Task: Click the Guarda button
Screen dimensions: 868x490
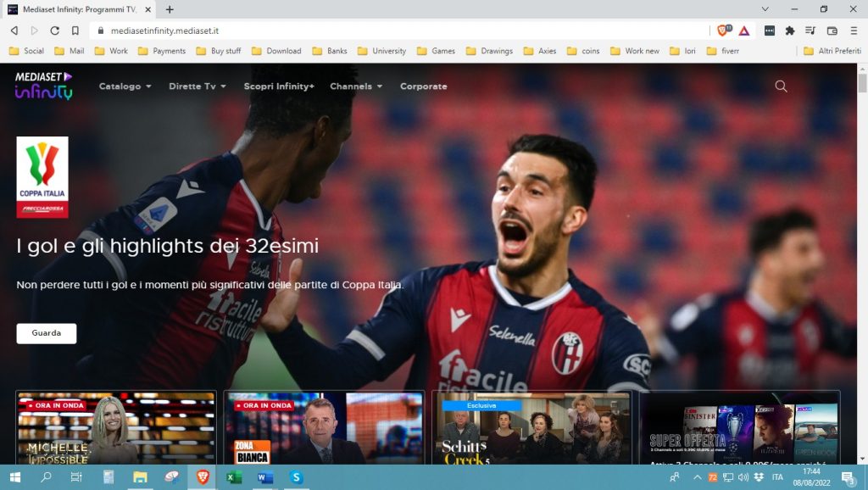Action: coord(46,333)
